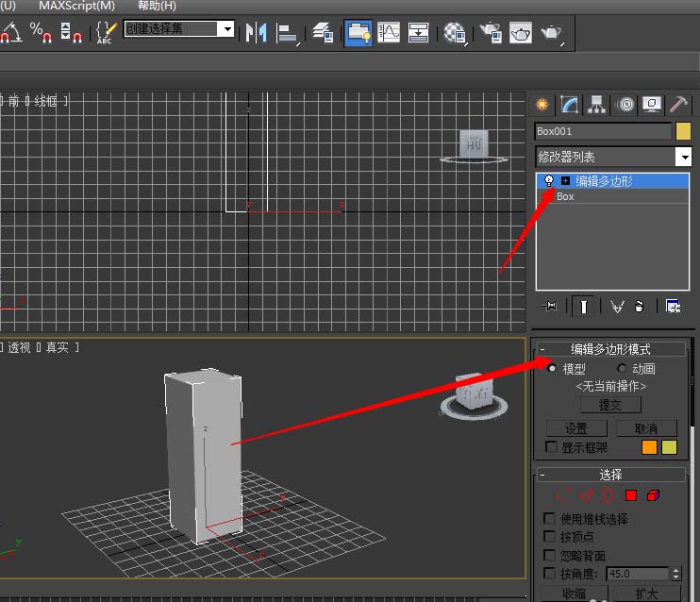Select the 动画 radio button
Image resolution: width=700 pixels, height=602 pixels.
point(622,369)
